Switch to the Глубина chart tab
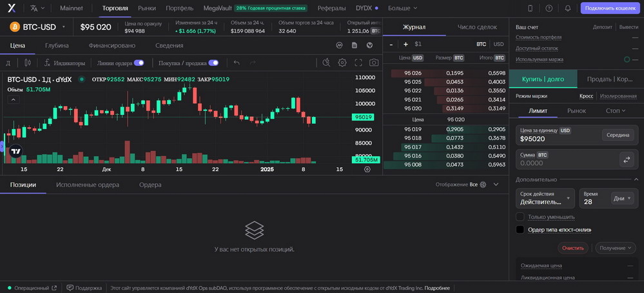Image resolution: width=644 pixels, height=293 pixels. pos(57,46)
